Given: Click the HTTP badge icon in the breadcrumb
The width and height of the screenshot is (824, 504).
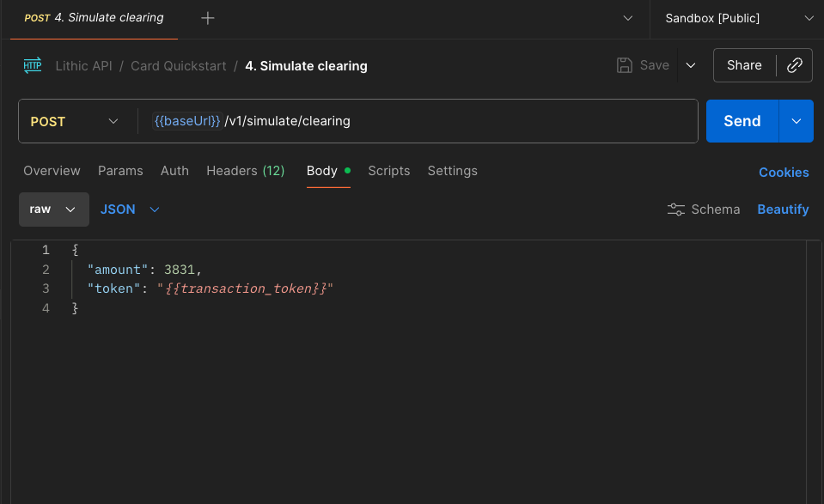Looking at the screenshot, I should point(33,65).
